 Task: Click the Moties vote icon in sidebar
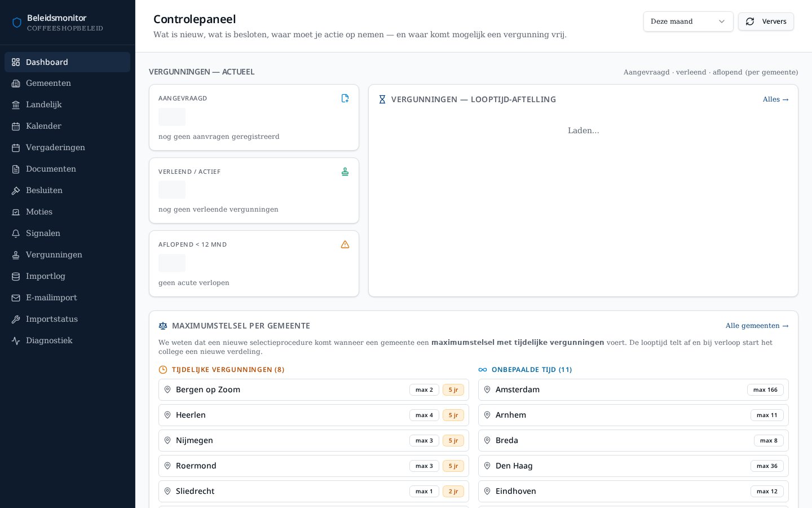[16, 212]
